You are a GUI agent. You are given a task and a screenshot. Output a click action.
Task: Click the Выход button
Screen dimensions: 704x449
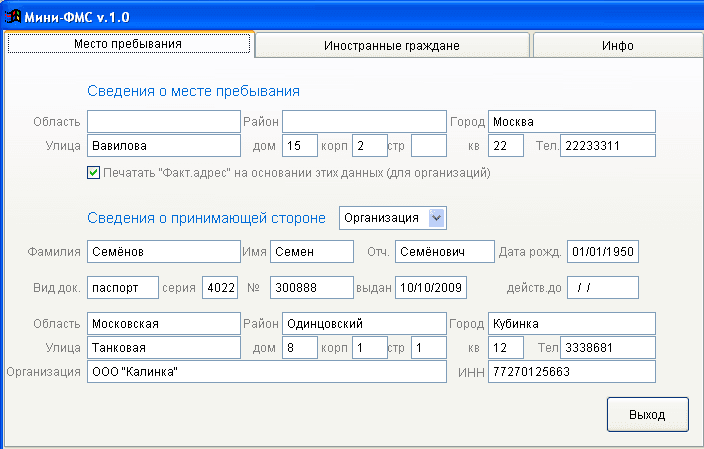[x=647, y=414]
